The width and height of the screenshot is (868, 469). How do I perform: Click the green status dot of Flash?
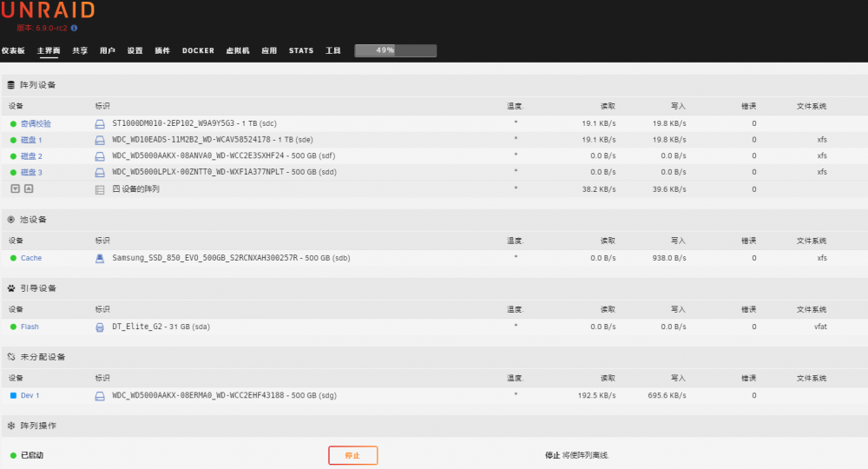(13, 327)
